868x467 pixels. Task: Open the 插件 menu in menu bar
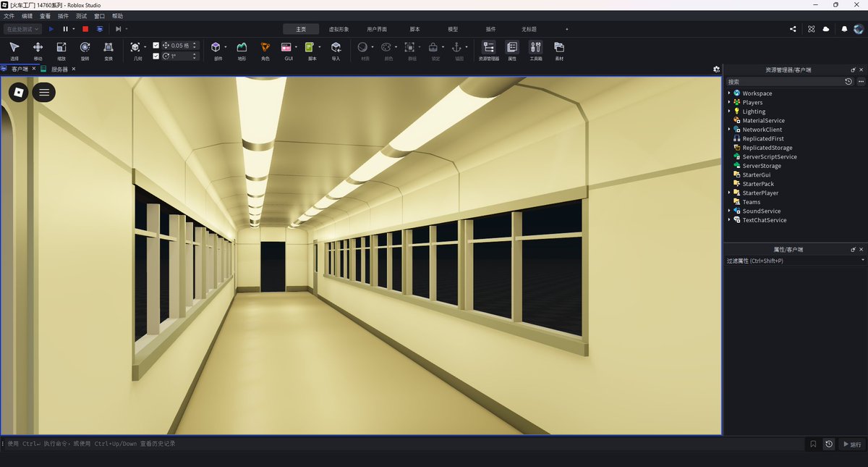64,16
